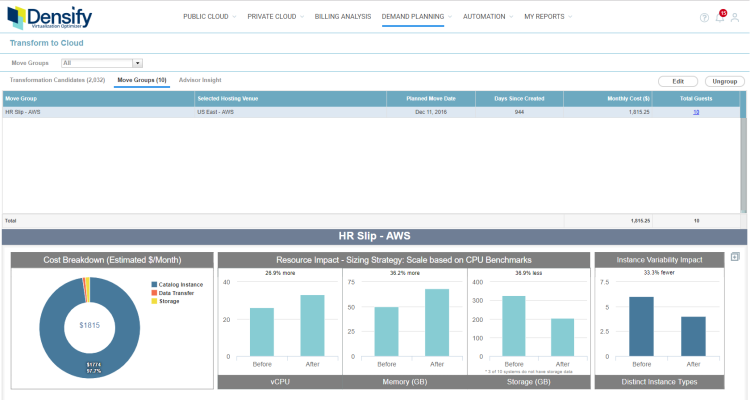Click the Densify logo
This screenshot has width=750, height=400.
[50, 18]
